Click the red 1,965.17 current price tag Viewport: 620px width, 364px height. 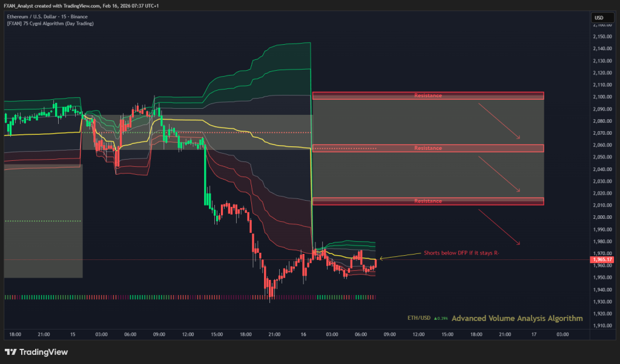point(603,260)
